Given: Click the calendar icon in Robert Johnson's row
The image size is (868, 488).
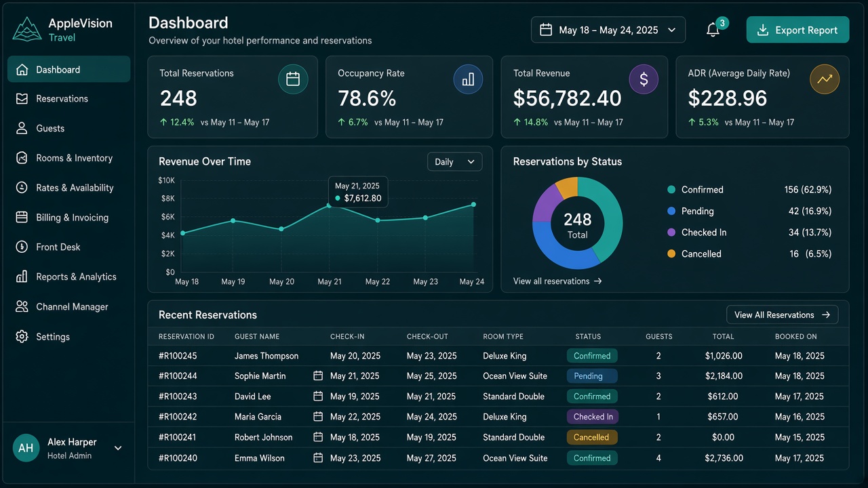Looking at the screenshot, I should tap(318, 437).
